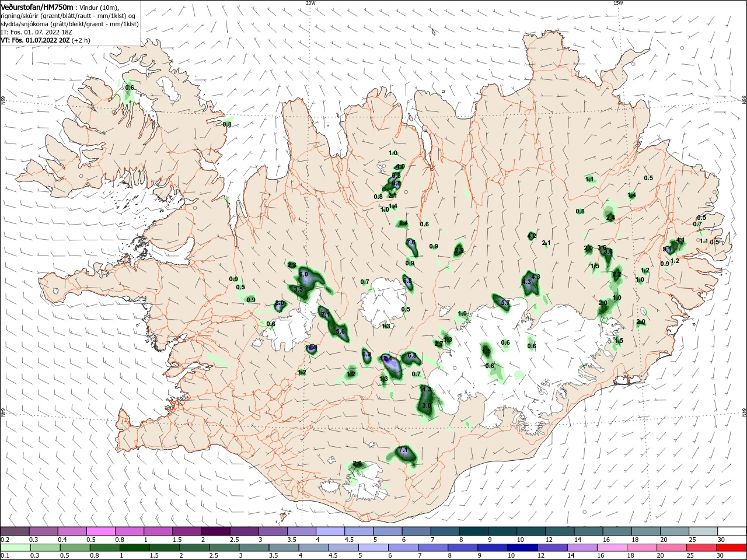Click the '2.7' precipitation value
This screenshot has height=560, width=747.
[x=439, y=344]
